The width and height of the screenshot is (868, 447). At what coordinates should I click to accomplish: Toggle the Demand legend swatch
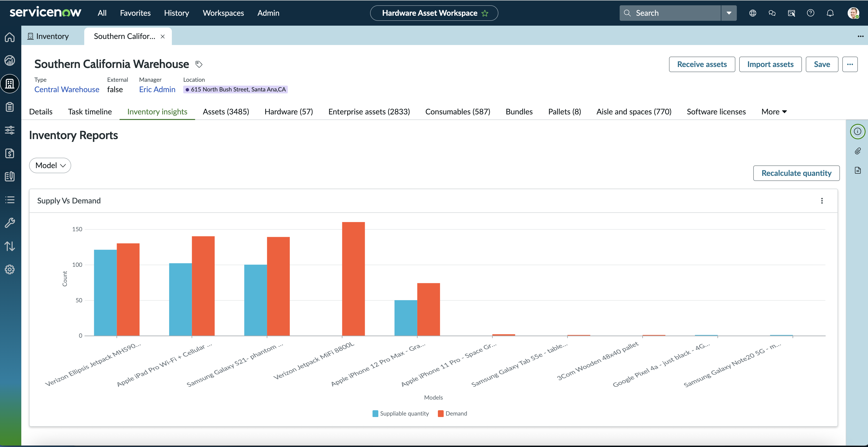[440, 414]
